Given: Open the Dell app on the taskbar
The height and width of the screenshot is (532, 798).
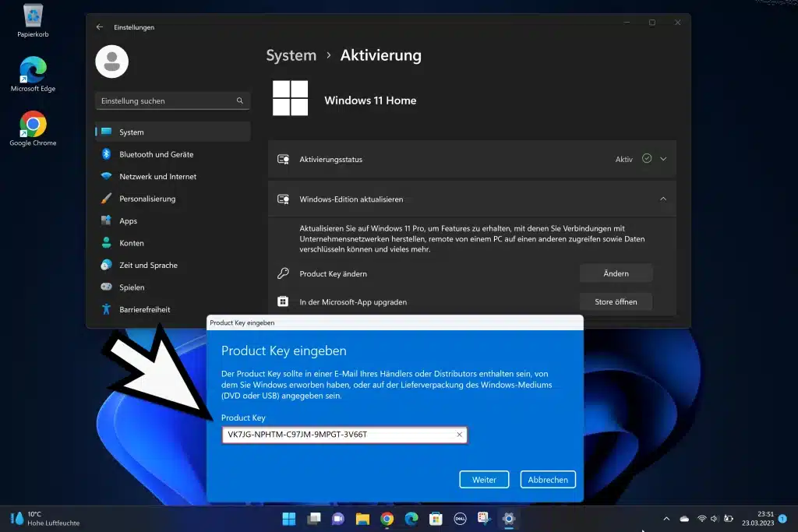Looking at the screenshot, I should click(460, 519).
